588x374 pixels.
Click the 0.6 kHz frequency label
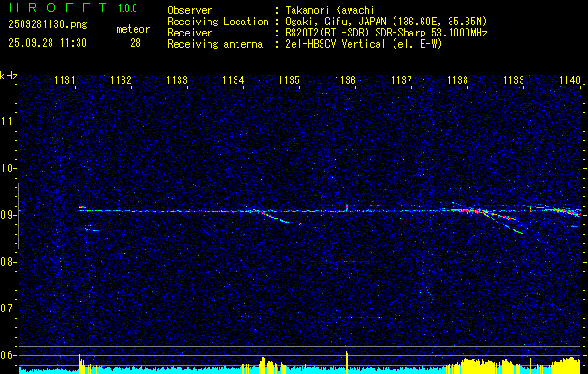click(8, 355)
